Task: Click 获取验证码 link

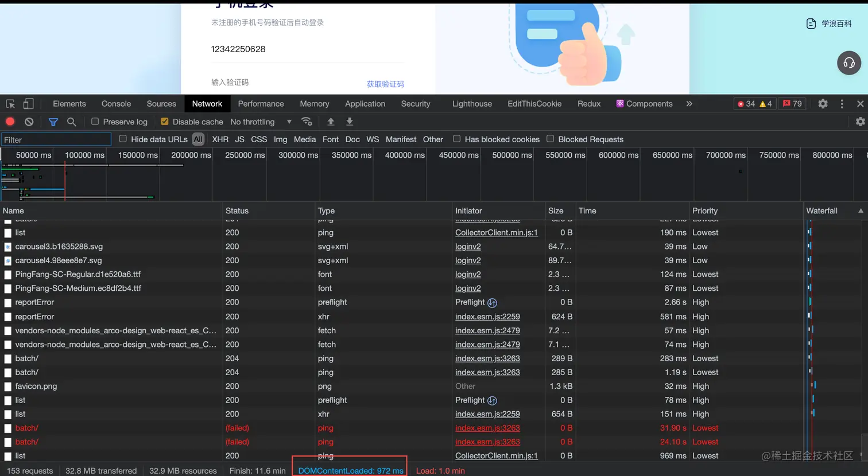Action: (385, 84)
